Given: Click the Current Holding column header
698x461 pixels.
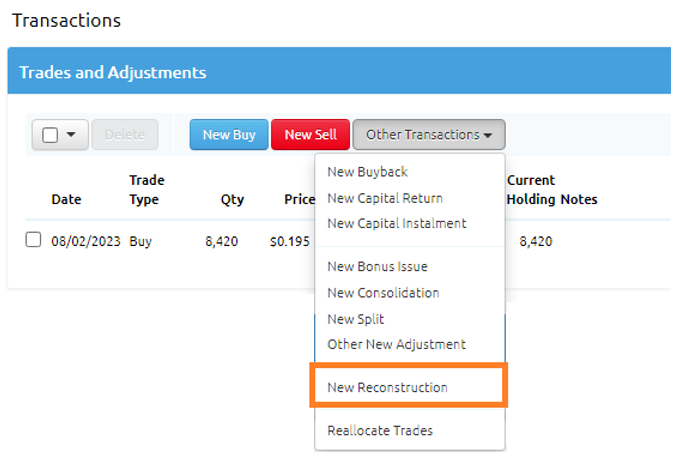Looking at the screenshot, I should pos(531,190).
